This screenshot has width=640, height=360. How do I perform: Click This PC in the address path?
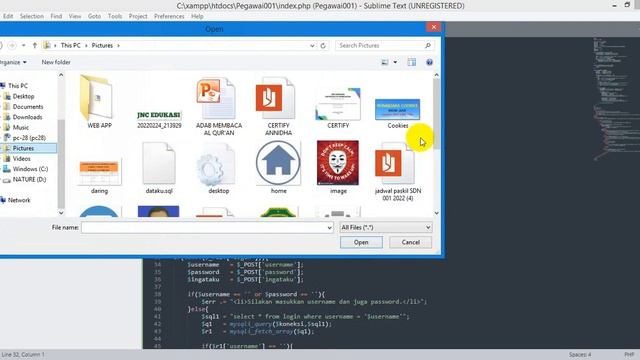(70, 45)
